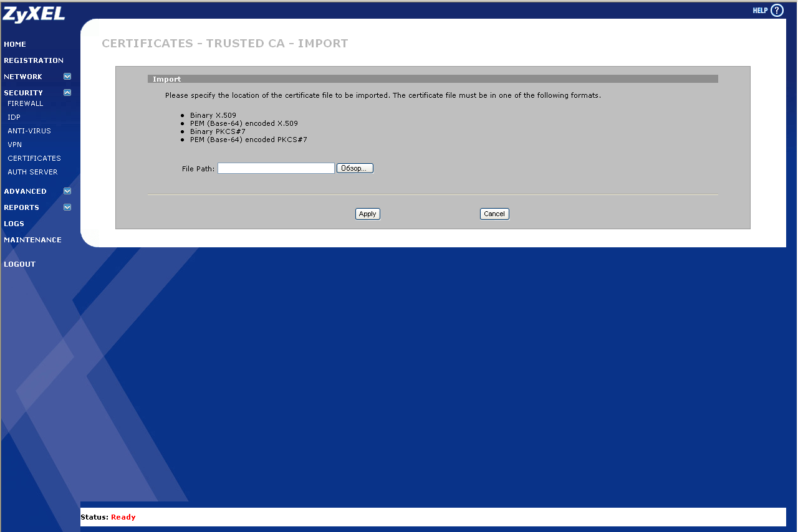This screenshot has width=798, height=532.
Task: Open Anti-Virus settings
Action: tap(29, 131)
